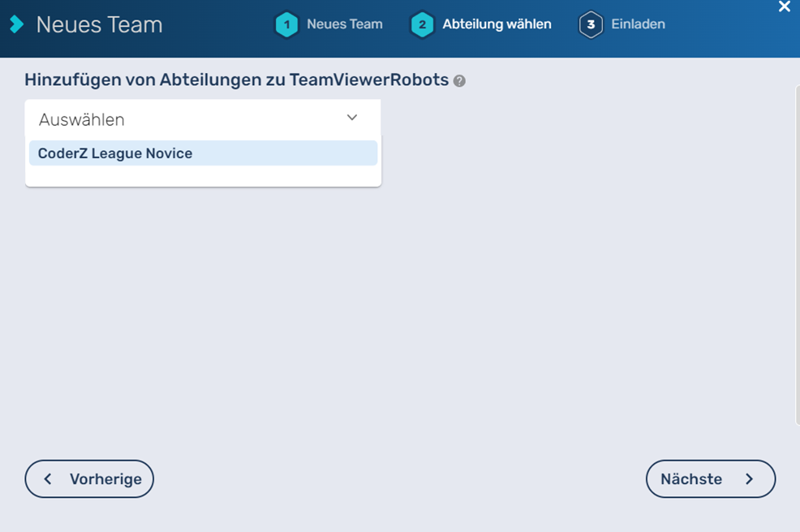
Task: Click the empty white strip below CoderZ option
Action: (203, 176)
